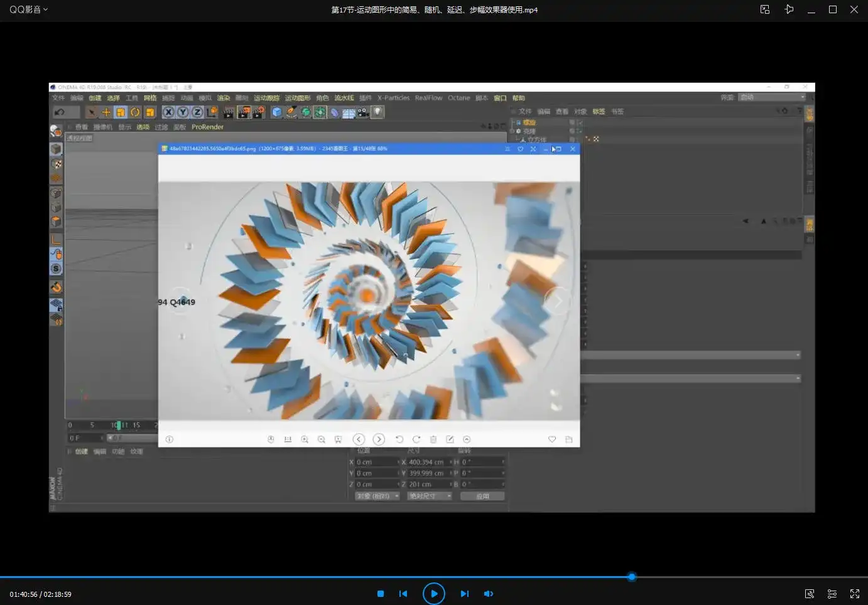This screenshot has height=605, width=868.
Task: Click the Render to Picture Viewer icon
Action: (244, 112)
